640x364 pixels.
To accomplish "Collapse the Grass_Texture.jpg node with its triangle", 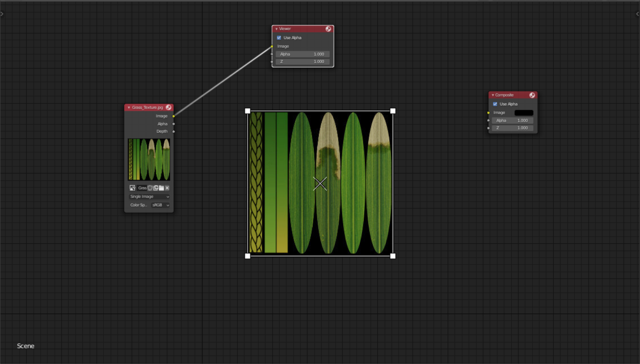I will pos(129,107).
